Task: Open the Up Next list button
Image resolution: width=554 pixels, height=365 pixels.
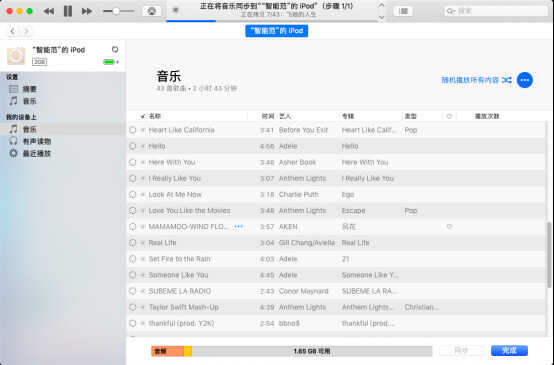Action: (403, 11)
